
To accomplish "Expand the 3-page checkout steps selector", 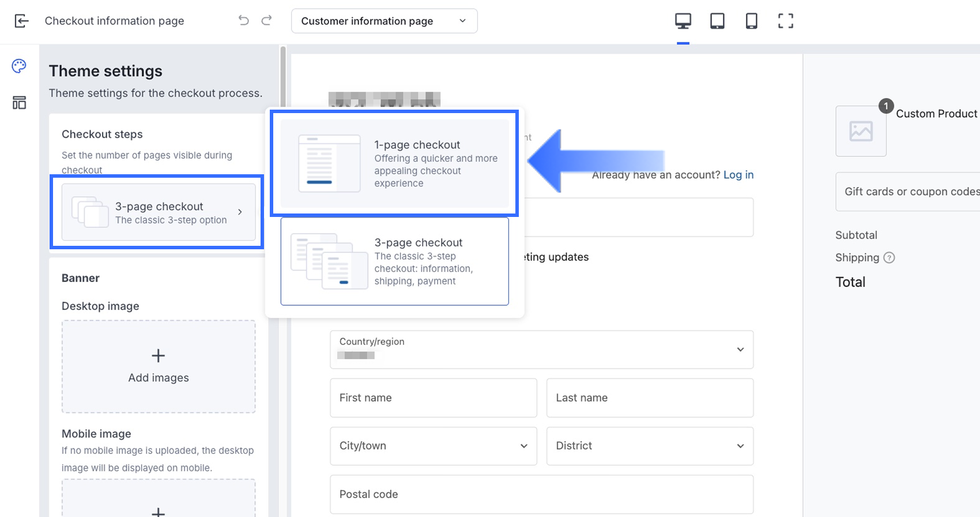I will coord(159,212).
